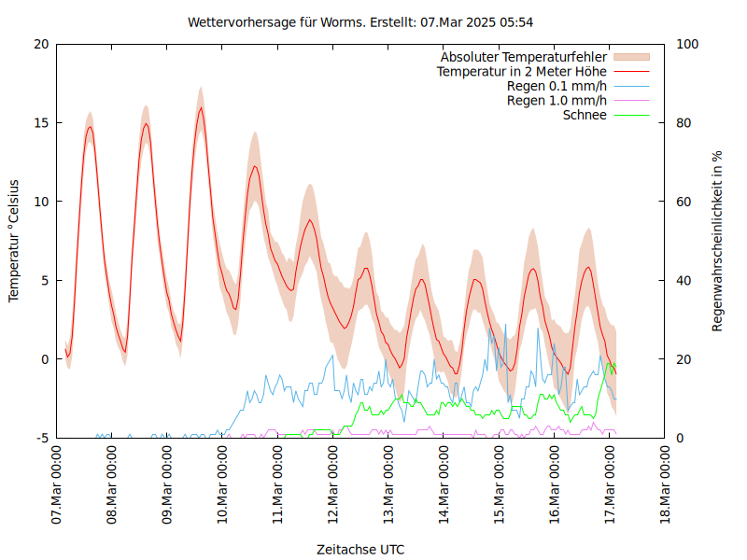The width and height of the screenshot is (747, 560).
Task: Click the 'Zeitachse UTC' axis title
Action: (360, 549)
